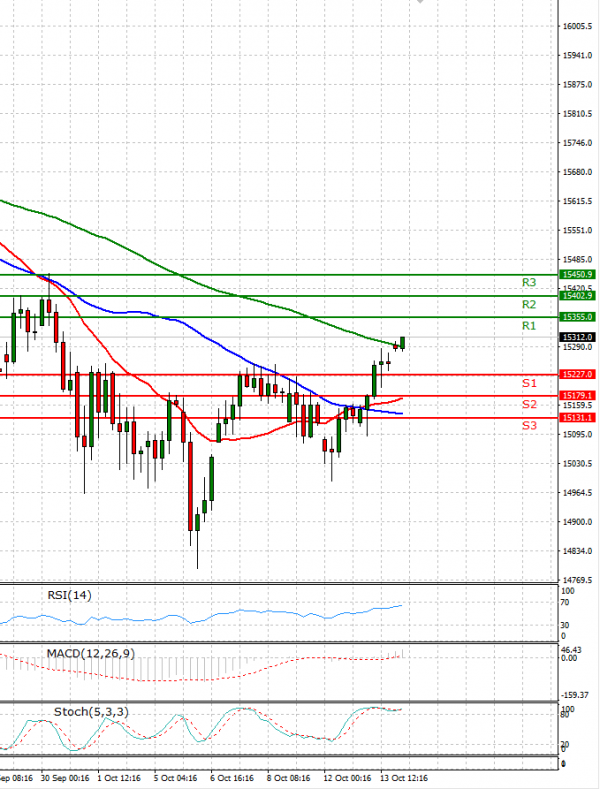Click the 12 Oct 00:16 date label

347,778
